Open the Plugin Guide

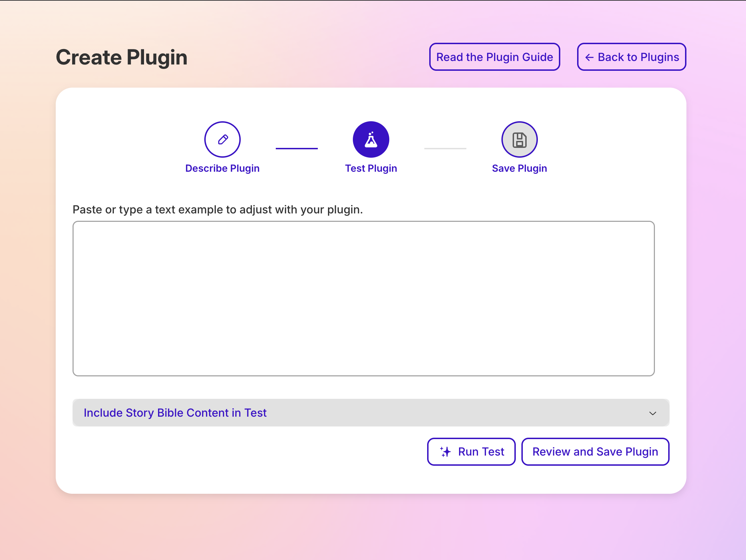pos(494,57)
